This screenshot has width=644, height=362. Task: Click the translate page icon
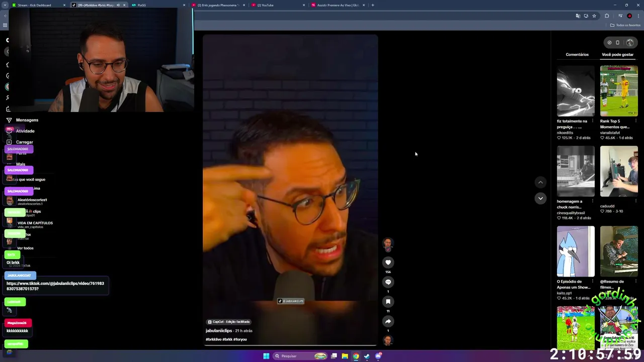578,16
